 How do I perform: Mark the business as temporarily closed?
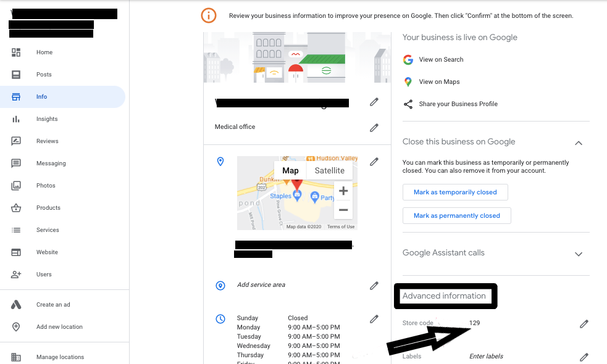pyautogui.click(x=455, y=192)
